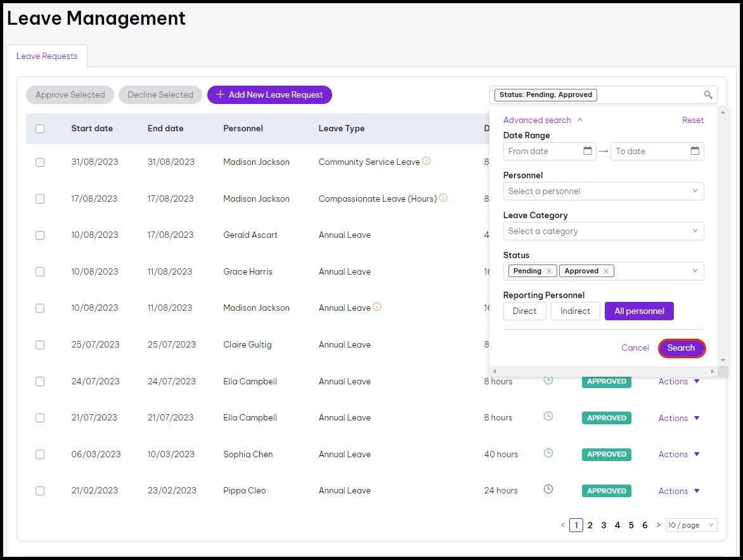Image resolution: width=743 pixels, height=560 pixels.
Task: Remove the Approved status tag
Action: point(606,271)
